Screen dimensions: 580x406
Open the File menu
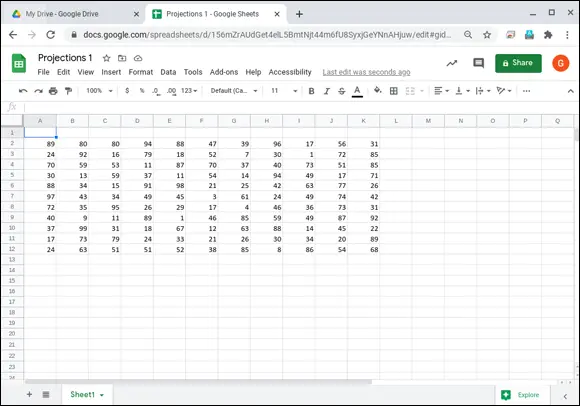[x=43, y=72]
